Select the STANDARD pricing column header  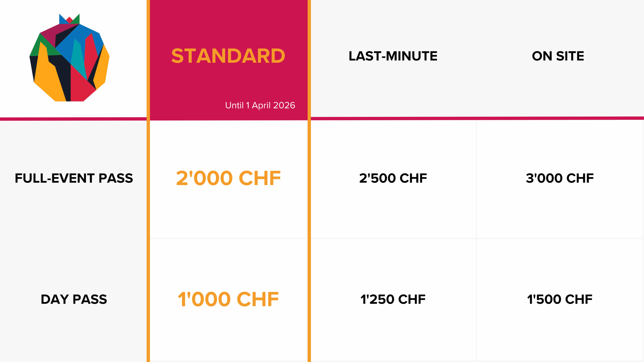228,56
